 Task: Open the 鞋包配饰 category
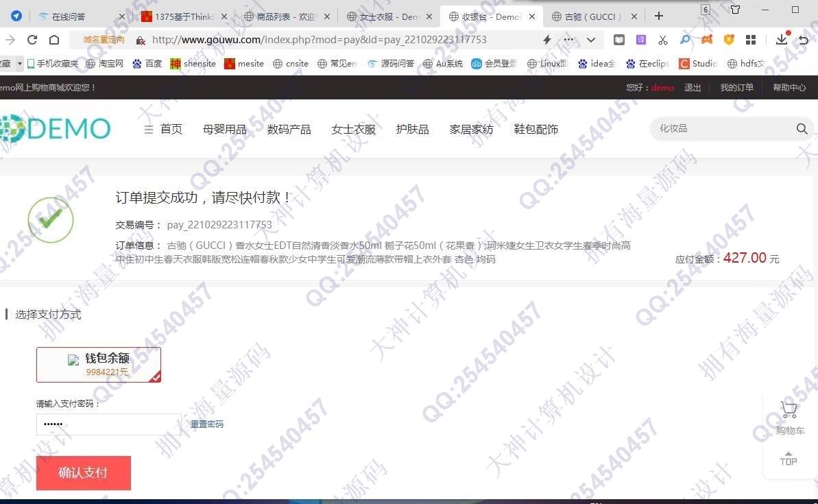(536, 130)
